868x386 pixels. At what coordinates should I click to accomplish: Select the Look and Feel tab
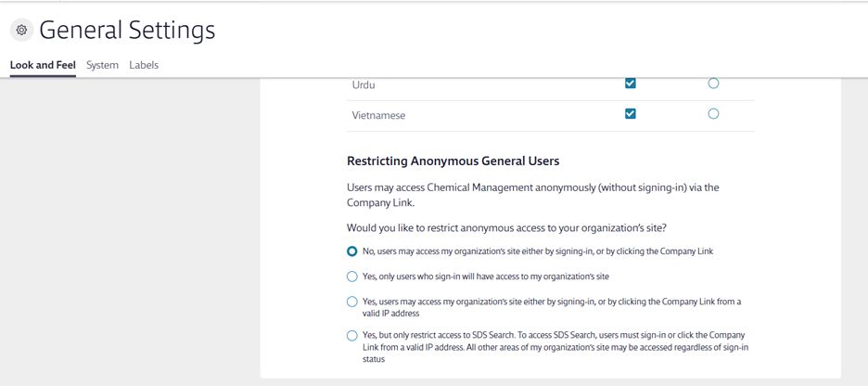click(x=43, y=65)
